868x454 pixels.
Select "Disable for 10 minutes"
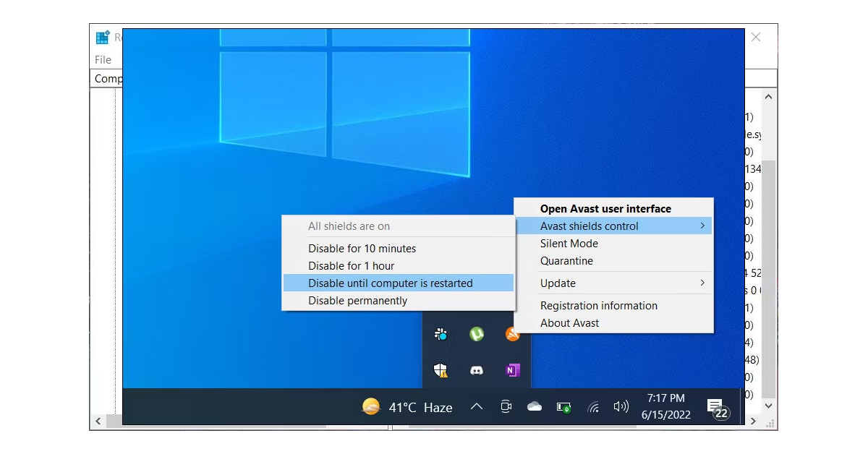363,248
